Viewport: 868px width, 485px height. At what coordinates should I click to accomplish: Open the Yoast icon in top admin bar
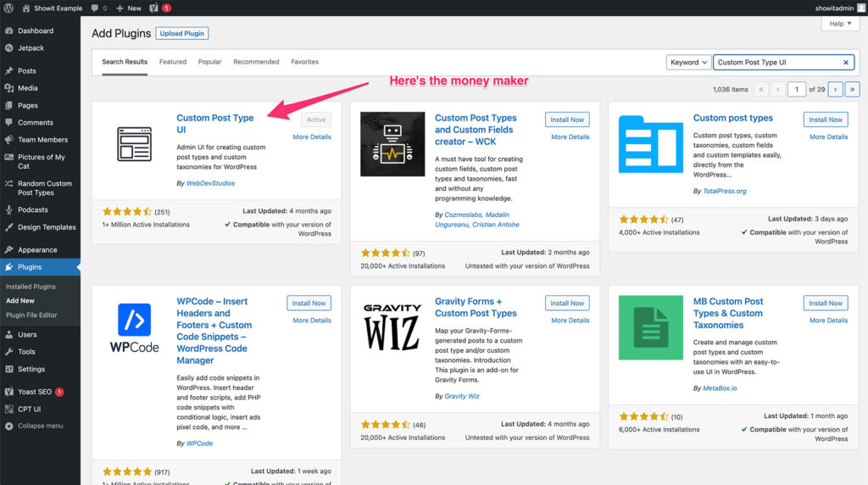pos(153,8)
